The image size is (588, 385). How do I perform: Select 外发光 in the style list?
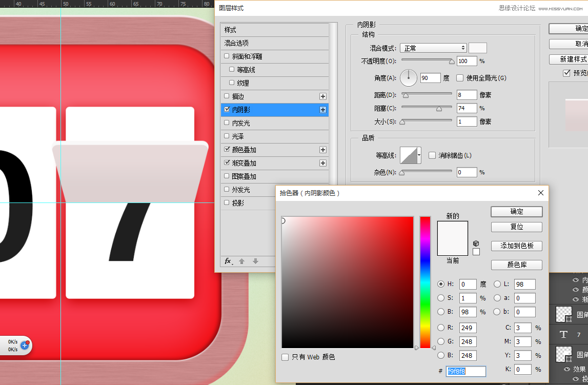pos(241,190)
